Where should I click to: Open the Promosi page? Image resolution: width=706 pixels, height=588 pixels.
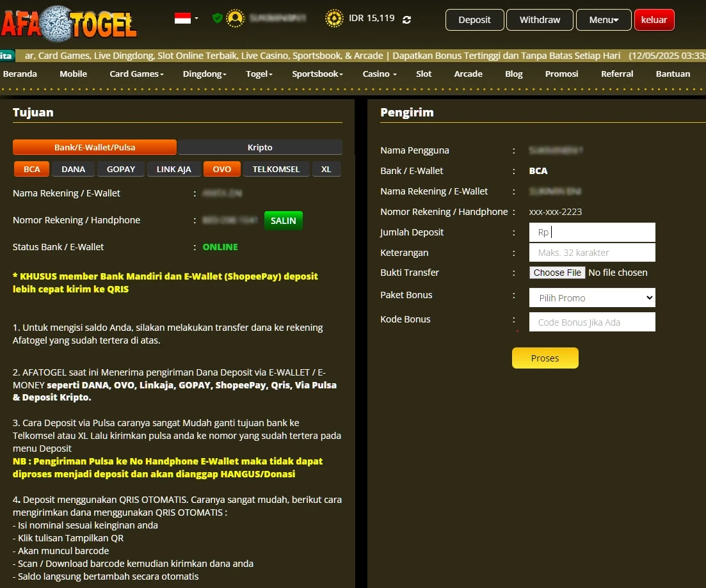tap(561, 74)
